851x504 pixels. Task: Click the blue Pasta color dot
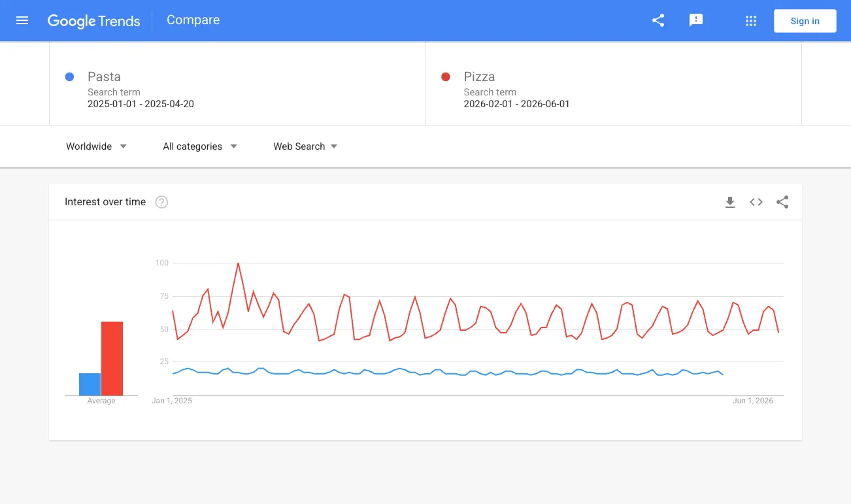(x=70, y=77)
